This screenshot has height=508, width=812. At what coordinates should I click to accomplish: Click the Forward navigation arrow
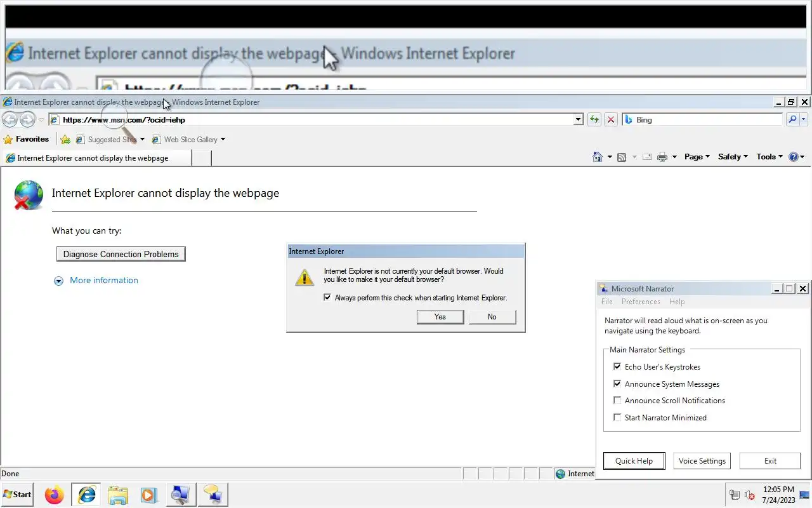27,119
